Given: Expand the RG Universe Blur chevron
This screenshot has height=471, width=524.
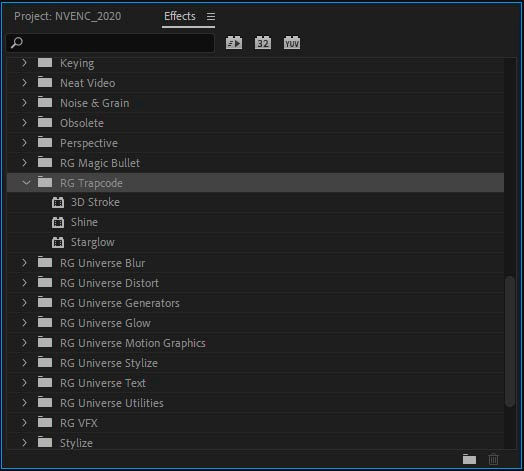Looking at the screenshot, I should click(x=24, y=263).
